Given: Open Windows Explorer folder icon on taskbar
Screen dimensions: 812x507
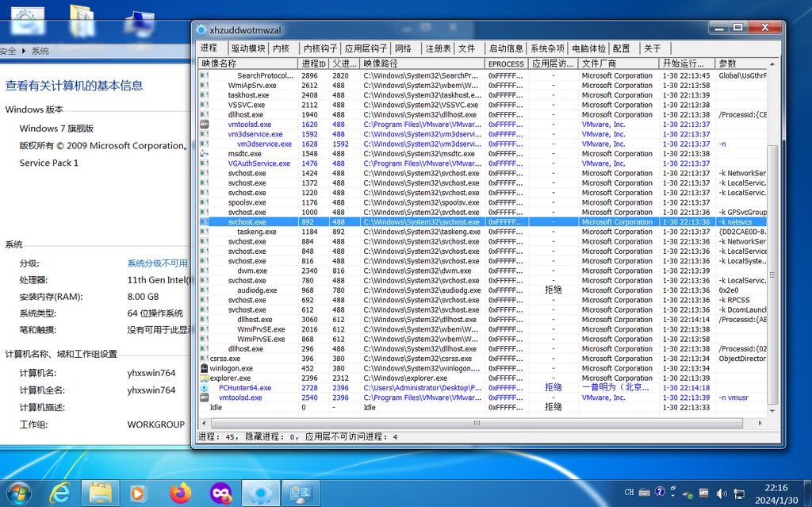Looking at the screenshot, I should [x=100, y=493].
